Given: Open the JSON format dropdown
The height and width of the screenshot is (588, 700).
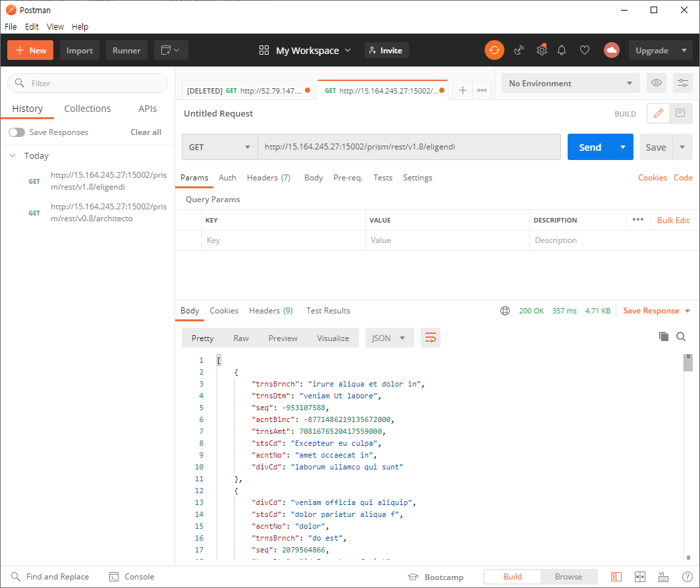Looking at the screenshot, I should pyautogui.click(x=389, y=338).
